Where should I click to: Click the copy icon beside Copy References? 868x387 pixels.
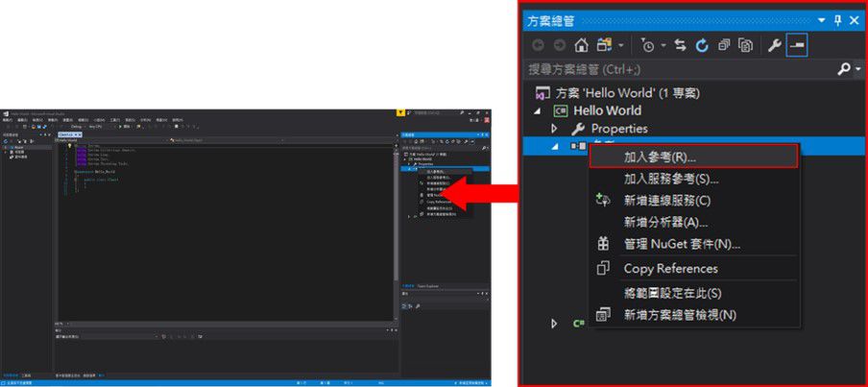click(x=603, y=269)
